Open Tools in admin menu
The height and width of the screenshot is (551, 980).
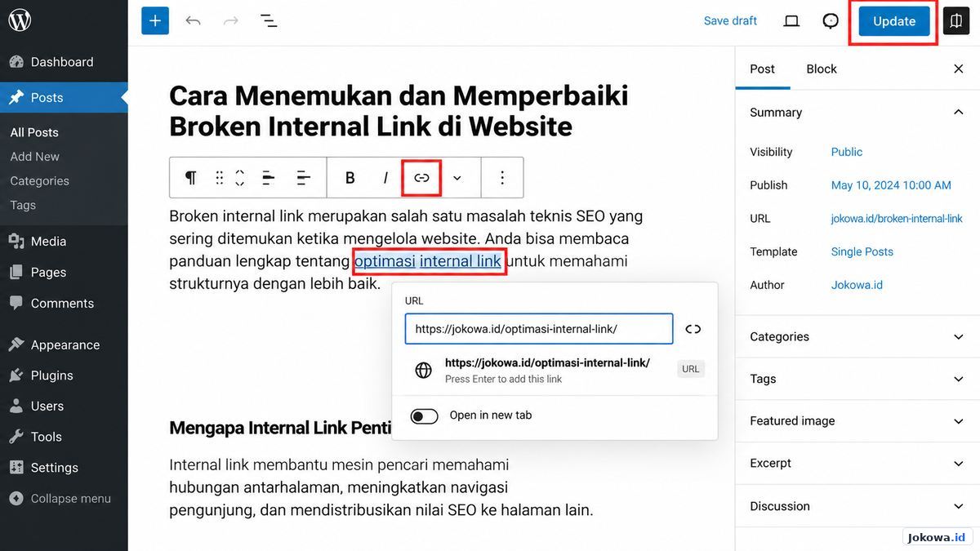(x=64, y=437)
